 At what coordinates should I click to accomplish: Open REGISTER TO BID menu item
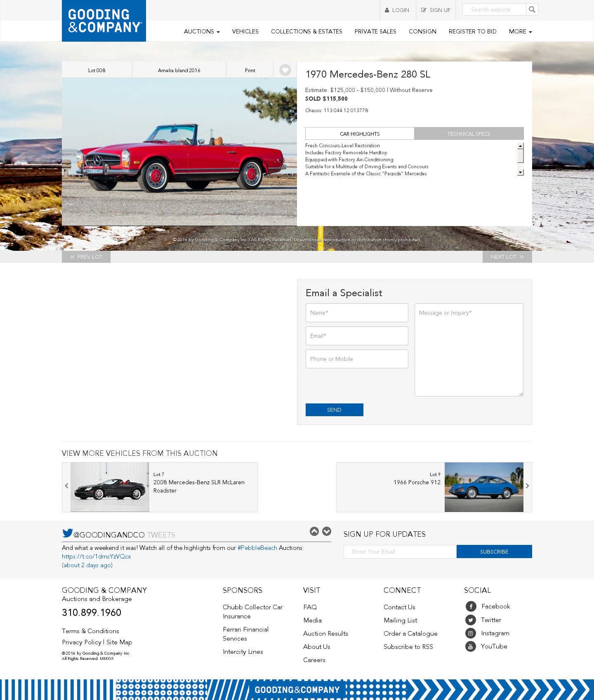point(472,31)
